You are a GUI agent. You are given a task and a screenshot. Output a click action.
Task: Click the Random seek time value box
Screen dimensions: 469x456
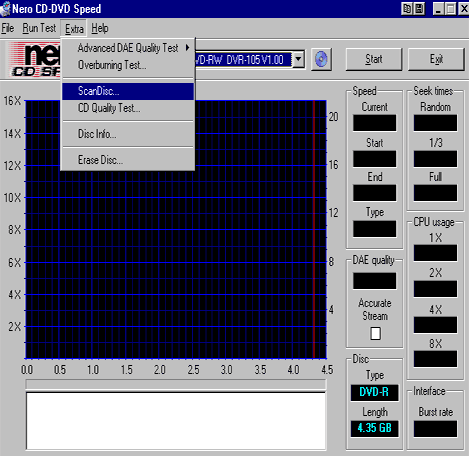point(435,123)
